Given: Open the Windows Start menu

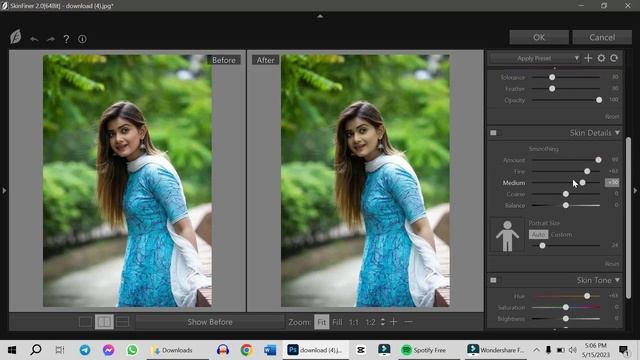Looking at the screenshot, I should coord(12,350).
